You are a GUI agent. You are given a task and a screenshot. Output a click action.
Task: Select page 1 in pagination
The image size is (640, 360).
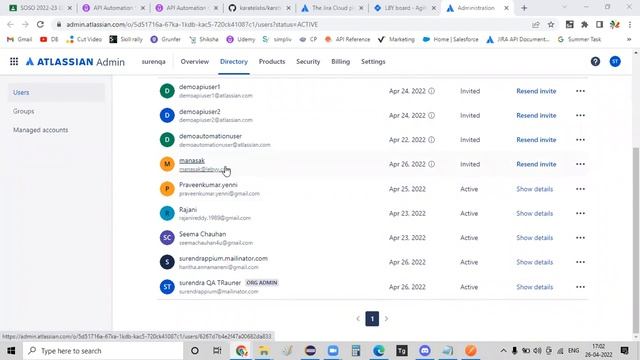click(372, 319)
